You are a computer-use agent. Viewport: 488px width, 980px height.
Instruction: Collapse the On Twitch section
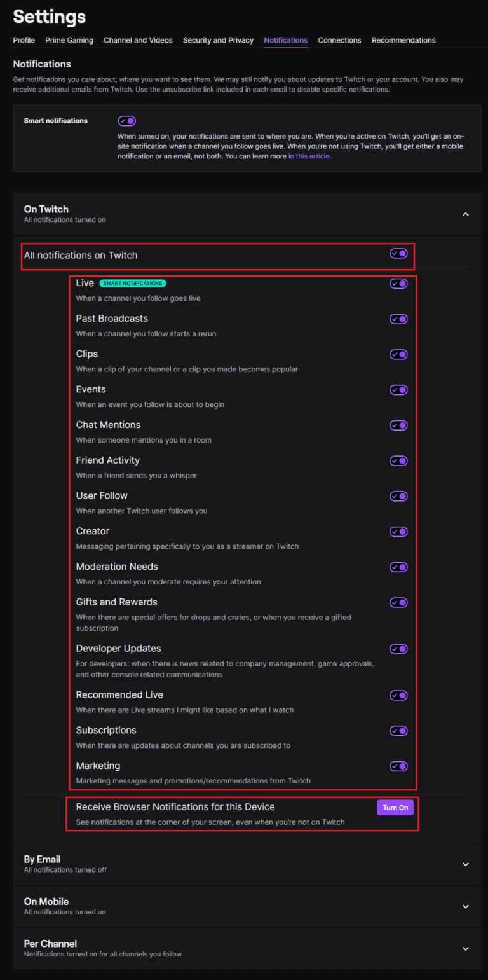pos(465,214)
